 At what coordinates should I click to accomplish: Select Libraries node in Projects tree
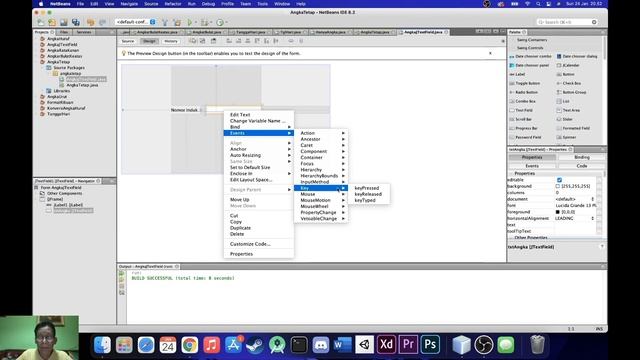62,91
